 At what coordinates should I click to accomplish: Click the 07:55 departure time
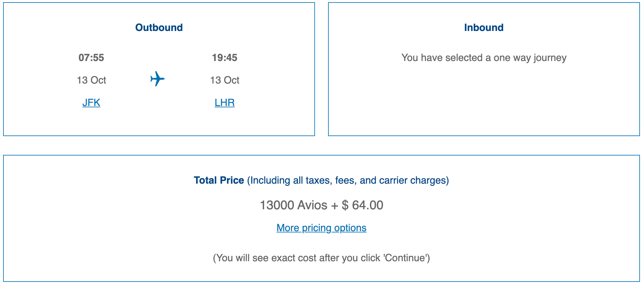click(91, 58)
